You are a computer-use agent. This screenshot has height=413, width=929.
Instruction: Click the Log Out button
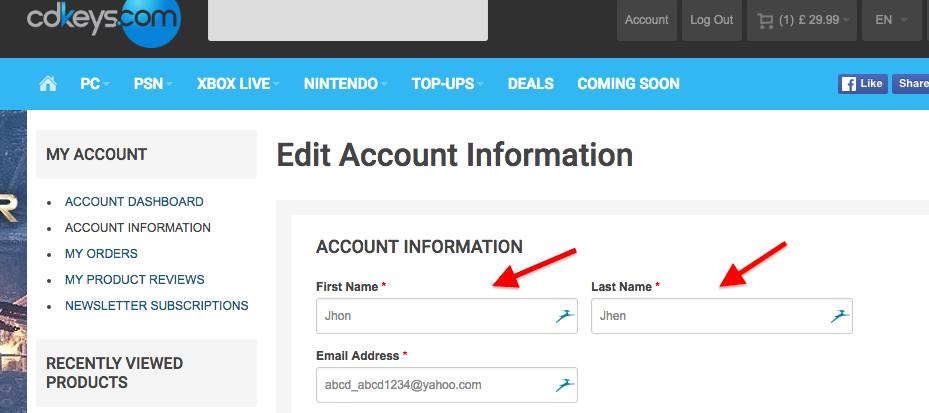click(x=711, y=20)
